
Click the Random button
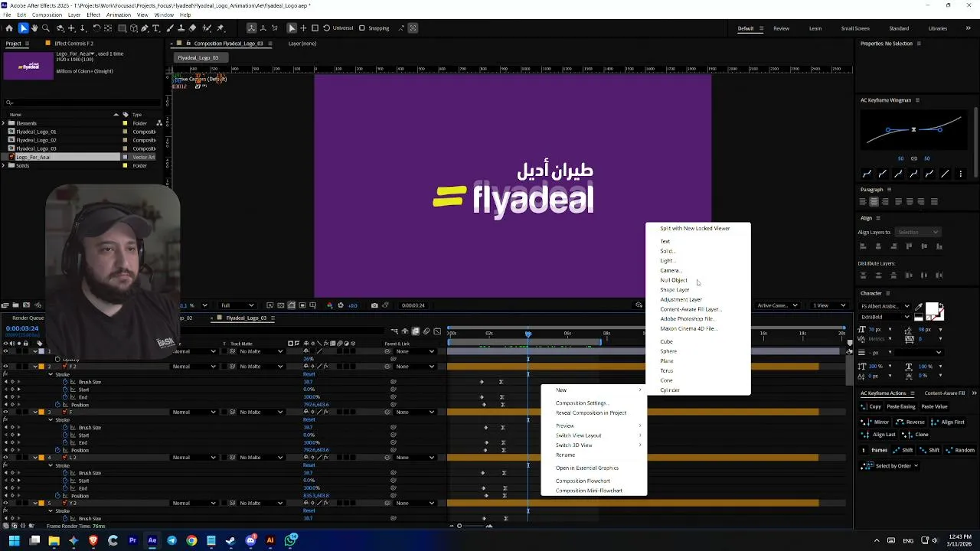(x=959, y=450)
